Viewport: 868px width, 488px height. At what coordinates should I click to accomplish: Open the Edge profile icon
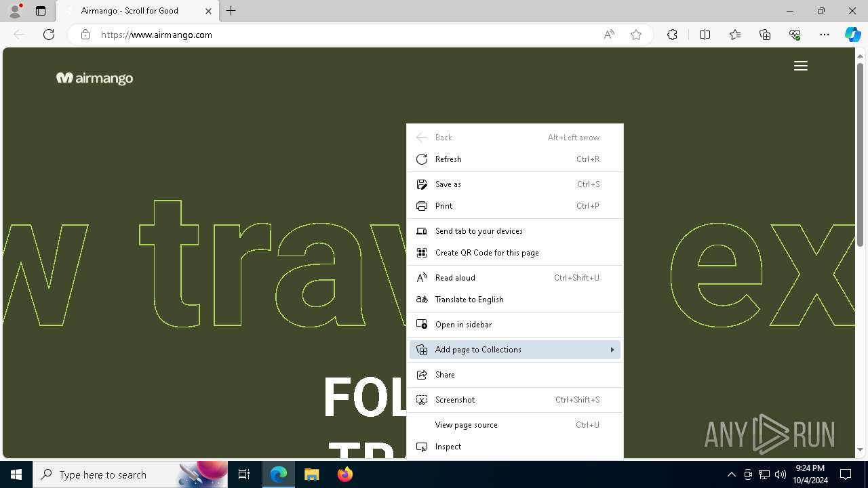coord(15,11)
